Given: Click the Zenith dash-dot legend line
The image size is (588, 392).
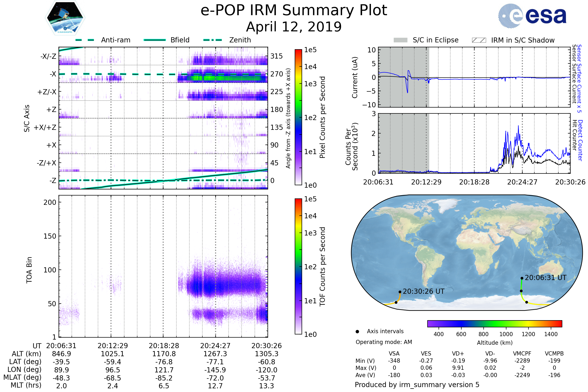Looking at the screenshot, I should pyautogui.click(x=212, y=40).
